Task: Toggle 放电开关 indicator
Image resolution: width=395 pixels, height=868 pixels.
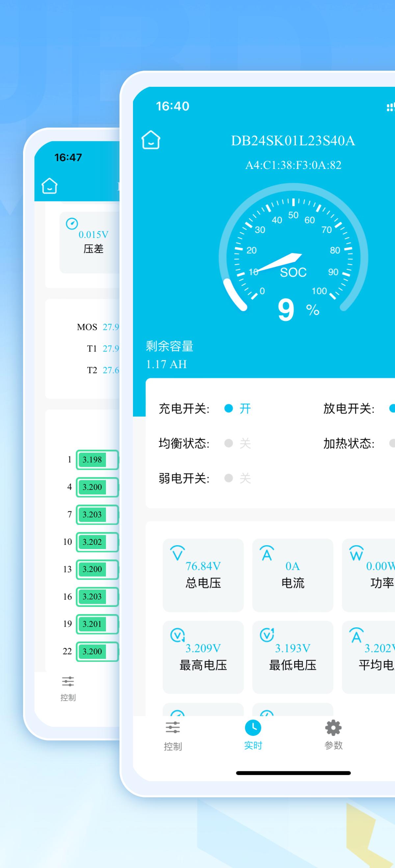Action: 392,408
